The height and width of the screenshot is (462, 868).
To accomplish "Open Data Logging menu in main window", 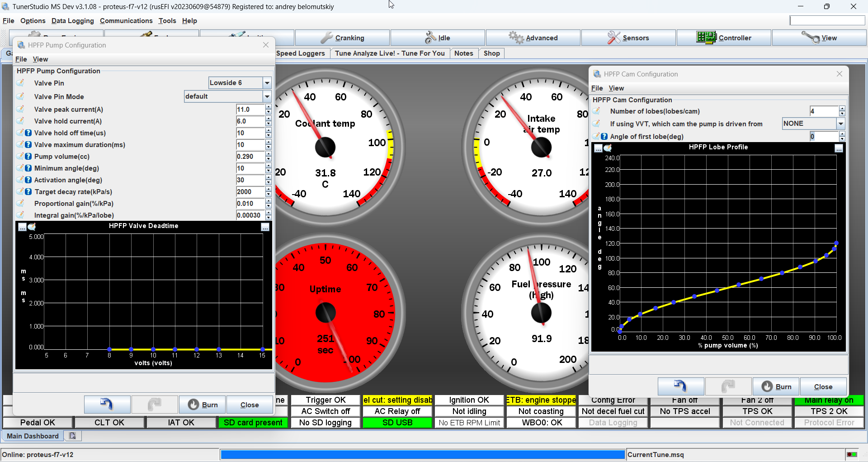I will (73, 21).
